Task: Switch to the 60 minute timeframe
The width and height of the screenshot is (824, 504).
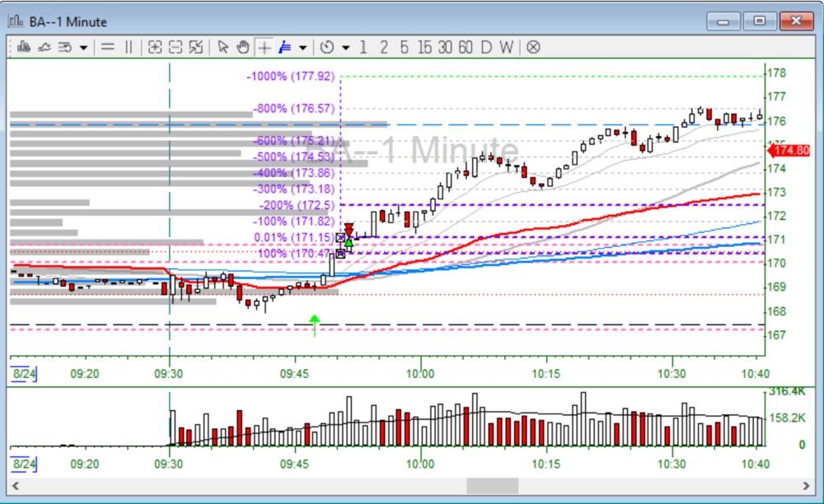Action: coord(466,47)
